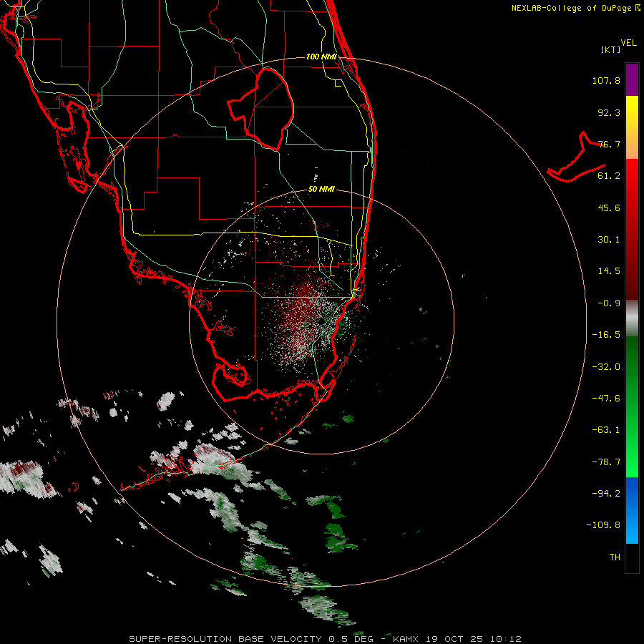Image resolution: width=644 pixels, height=644 pixels.
Task: Click the Bahamas island outline east of Florida
Action: [x=576, y=157]
